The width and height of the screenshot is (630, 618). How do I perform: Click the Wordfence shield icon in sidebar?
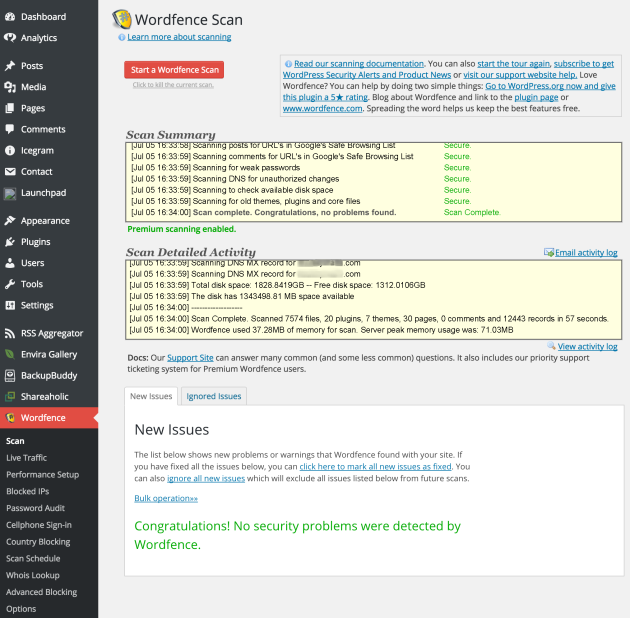(x=10, y=418)
